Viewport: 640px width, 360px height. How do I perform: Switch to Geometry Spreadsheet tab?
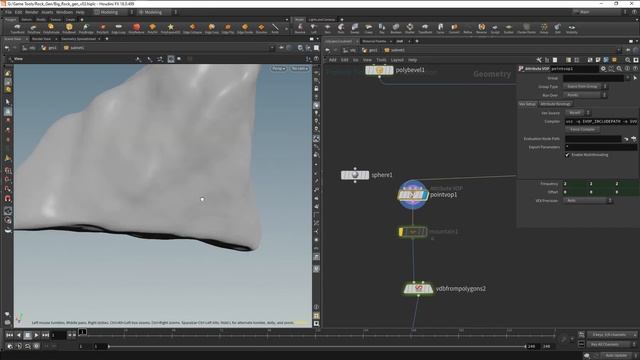click(78, 39)
